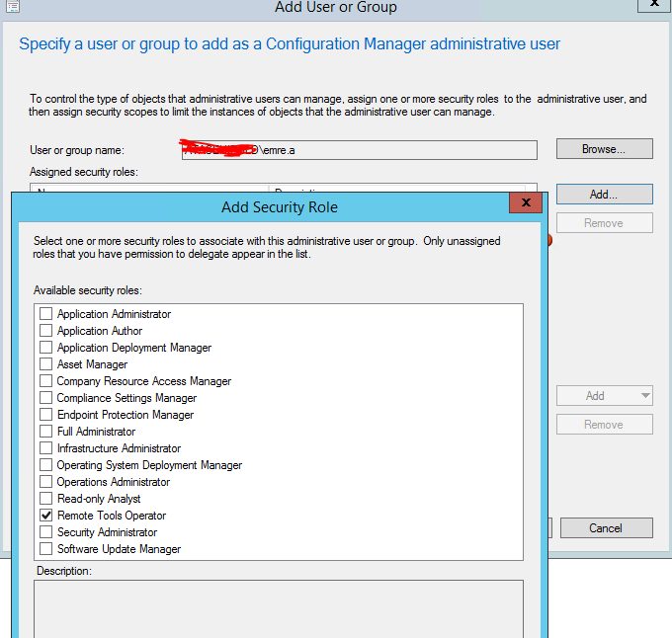Viewport: 672px width, 638px height.
Task: Check the Security Administrator role
Action: [45, 531]
